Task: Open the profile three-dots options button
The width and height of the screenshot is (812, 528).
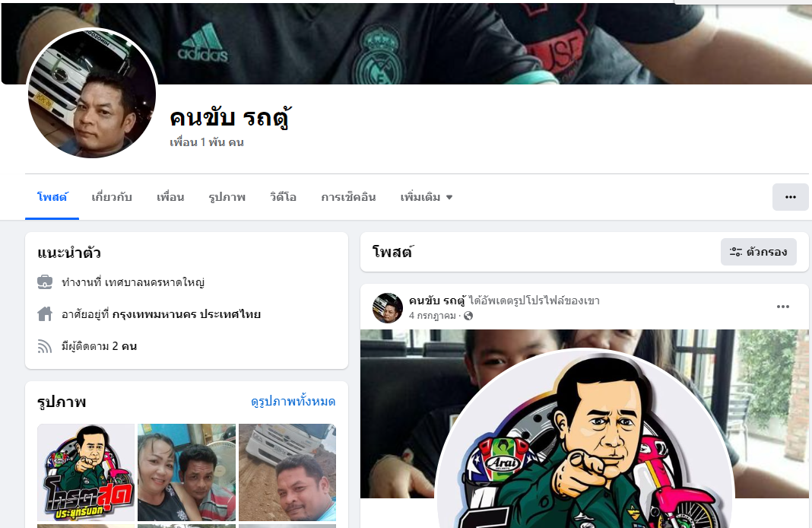Action: point(790,197)
